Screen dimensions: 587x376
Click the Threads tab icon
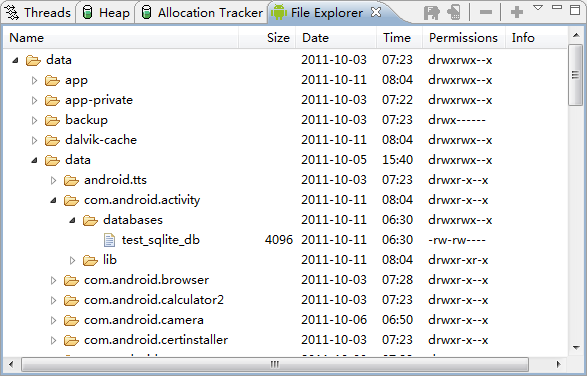[x=12, y=12]
